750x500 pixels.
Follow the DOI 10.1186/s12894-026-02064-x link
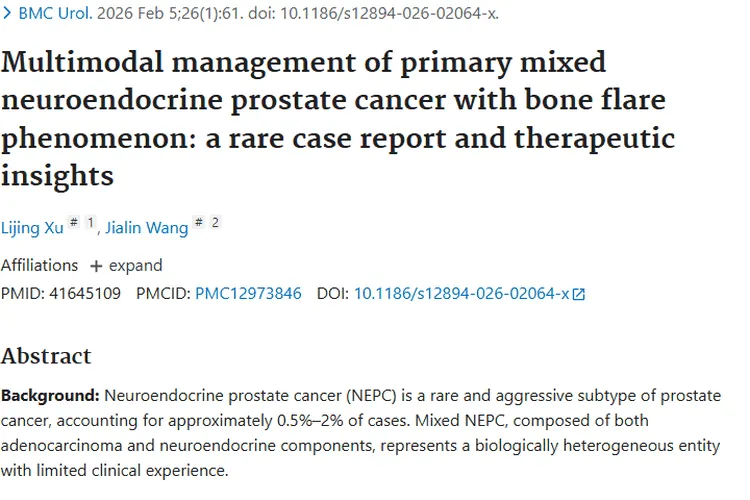461,294
